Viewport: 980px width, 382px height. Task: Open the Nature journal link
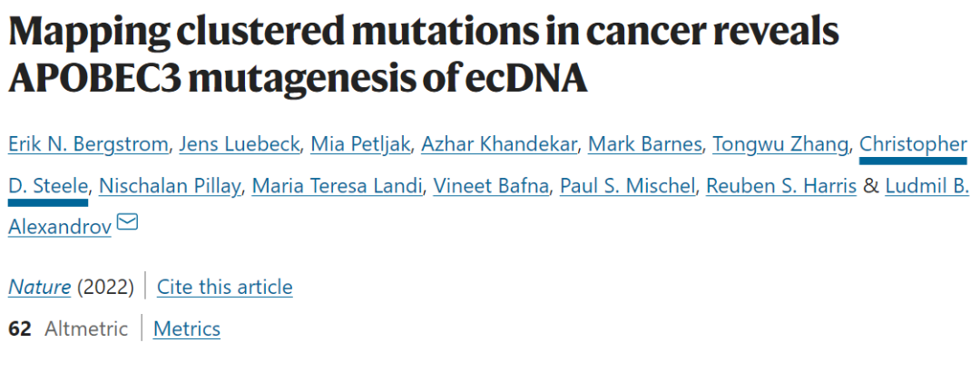click(x=40, y=287)
